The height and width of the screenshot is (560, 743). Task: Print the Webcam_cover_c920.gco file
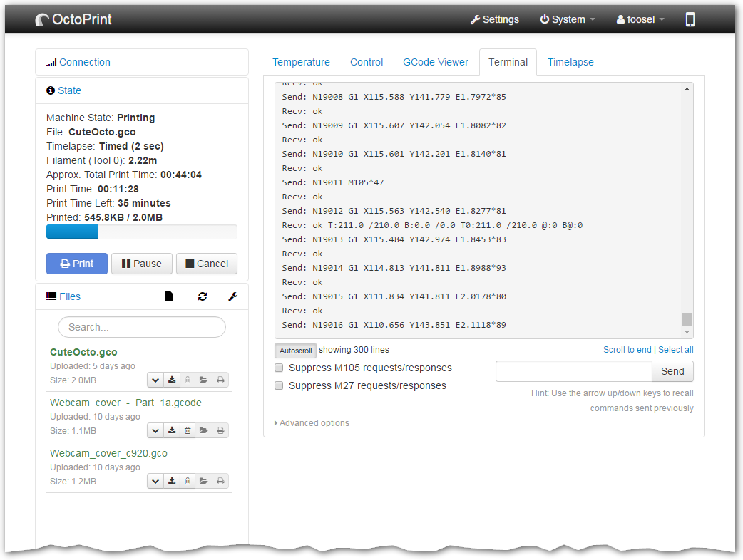point(220,481)
